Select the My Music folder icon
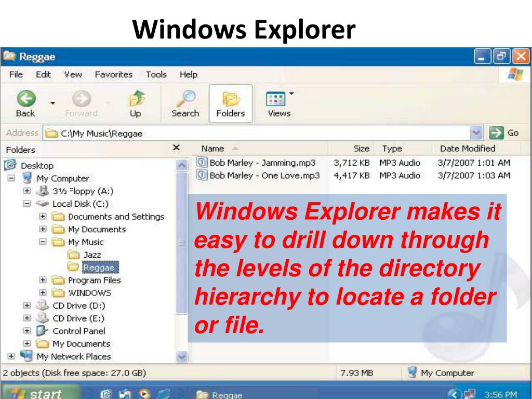 (x=58, y=242)
